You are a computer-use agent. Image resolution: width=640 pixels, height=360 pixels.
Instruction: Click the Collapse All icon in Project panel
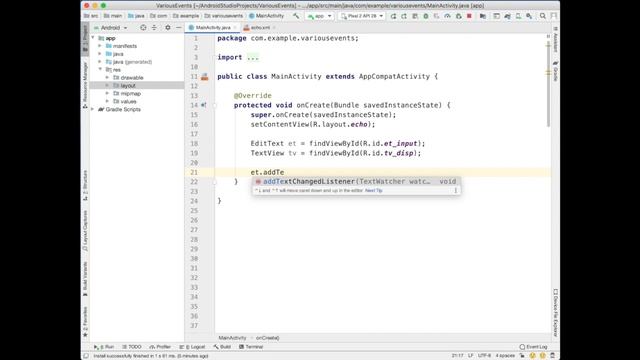pyautogui.click(x=154, y=27)
